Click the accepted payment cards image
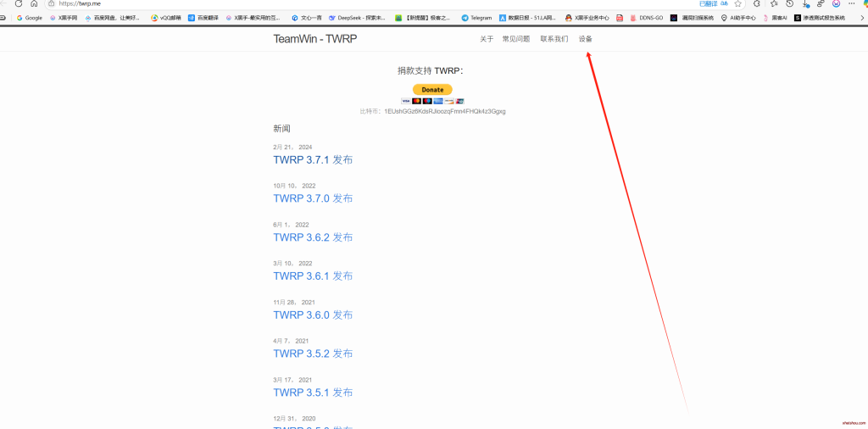Viewport: 868px width, 429px height. pos(432,101)
